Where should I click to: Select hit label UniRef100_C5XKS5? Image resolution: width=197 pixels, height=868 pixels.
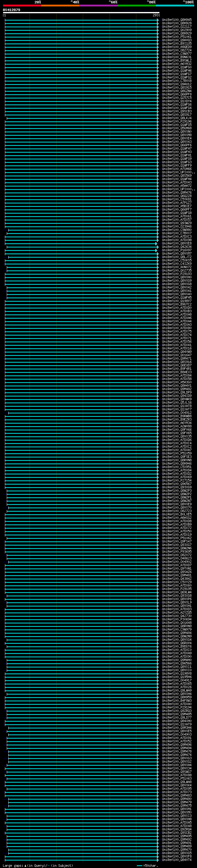pos(177,260)
